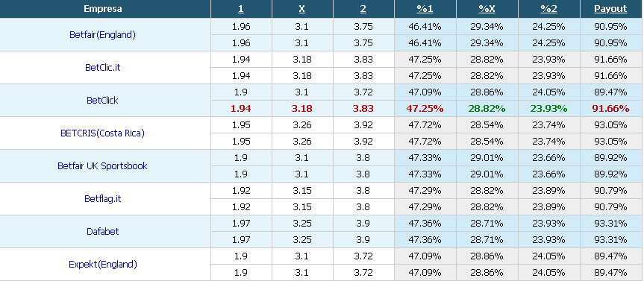644x281 pixels.
Task: Sort table by %2 header
Action: tap(548, 9)
